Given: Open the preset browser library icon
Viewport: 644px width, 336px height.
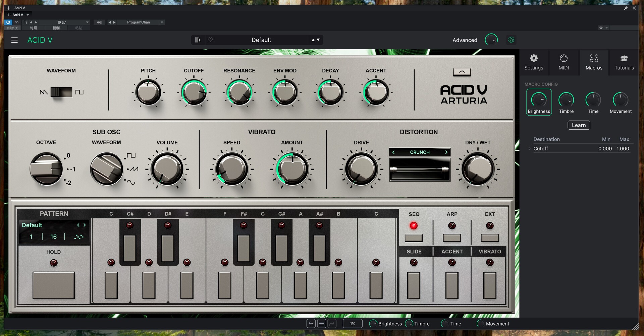Looking at the screenshot, I should pos(198,40).
